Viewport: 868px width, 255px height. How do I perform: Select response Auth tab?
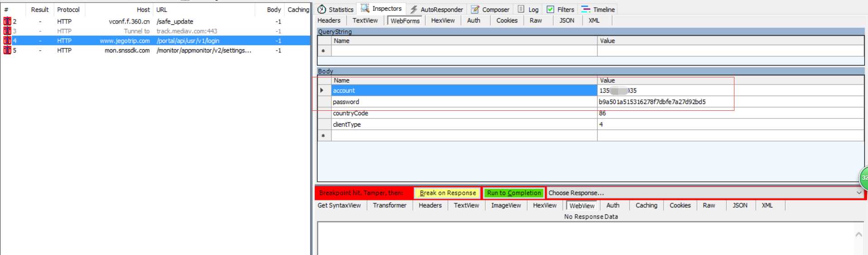click(x=613, y=205)
